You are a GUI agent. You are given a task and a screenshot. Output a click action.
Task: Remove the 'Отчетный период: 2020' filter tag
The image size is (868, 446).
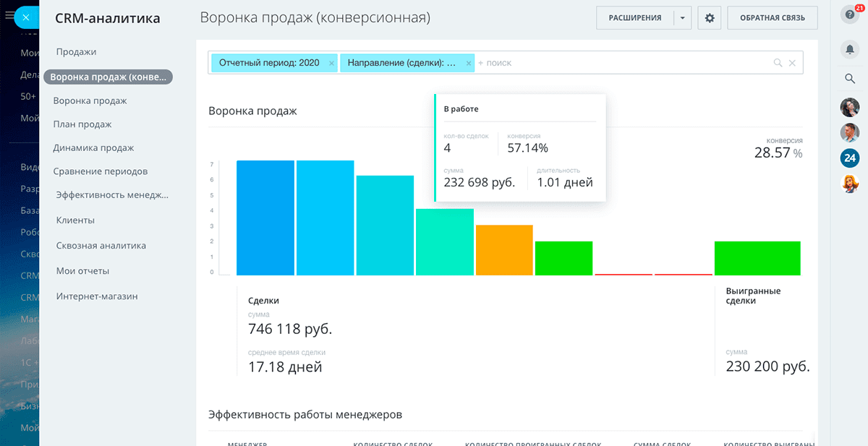pos(331,64)
